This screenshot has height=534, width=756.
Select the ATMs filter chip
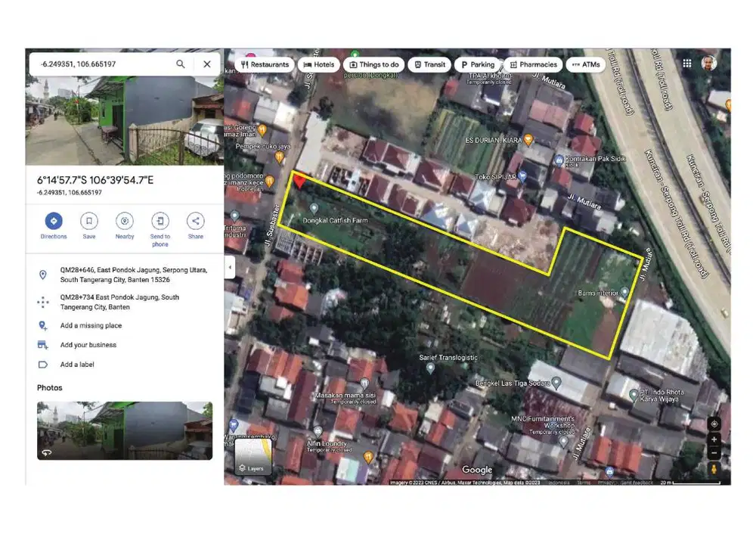(x=585, y=64)
